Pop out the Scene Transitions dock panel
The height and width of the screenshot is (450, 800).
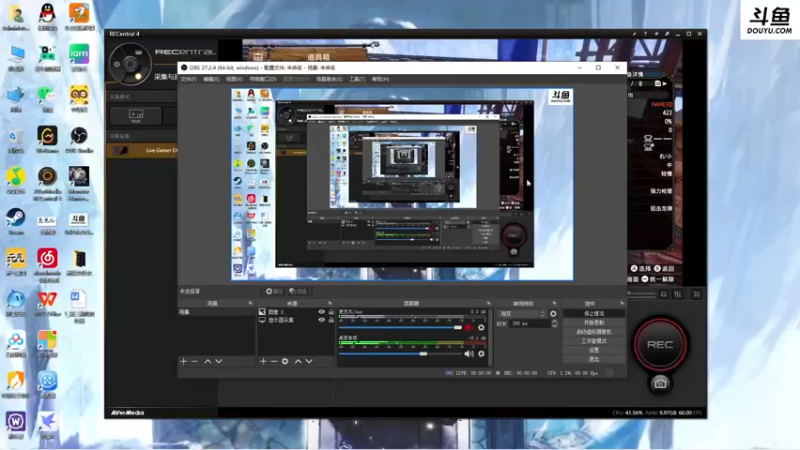pos(555,303)
